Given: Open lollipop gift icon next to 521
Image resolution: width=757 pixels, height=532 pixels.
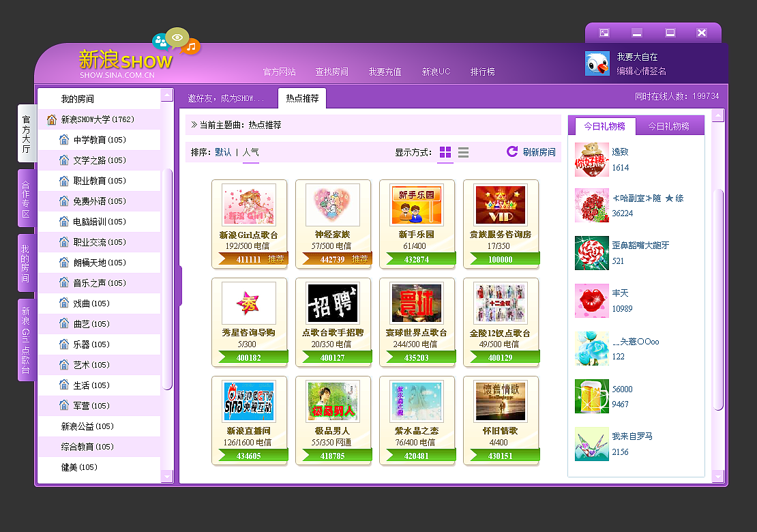Looking at the screenshot, I should 592,253.
